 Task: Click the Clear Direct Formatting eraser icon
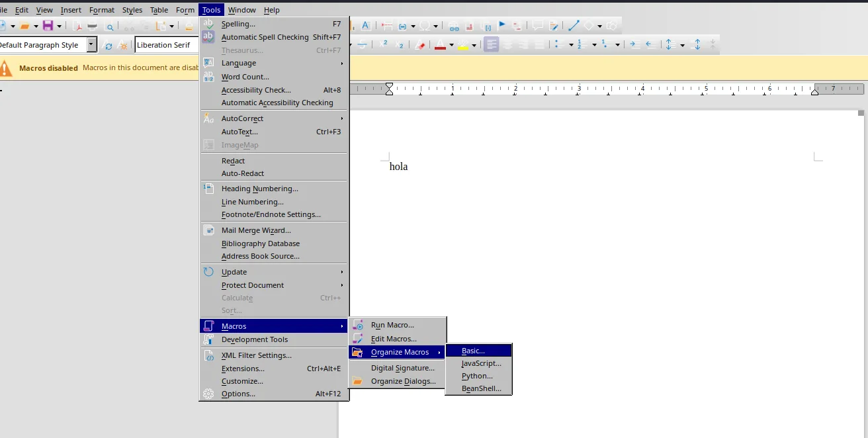[419, 45]
